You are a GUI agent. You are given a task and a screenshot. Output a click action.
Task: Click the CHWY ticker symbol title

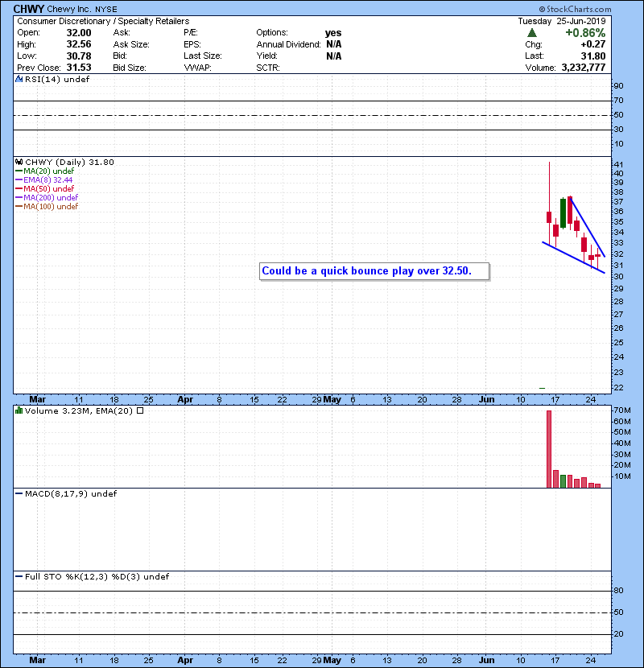(28, 9)
